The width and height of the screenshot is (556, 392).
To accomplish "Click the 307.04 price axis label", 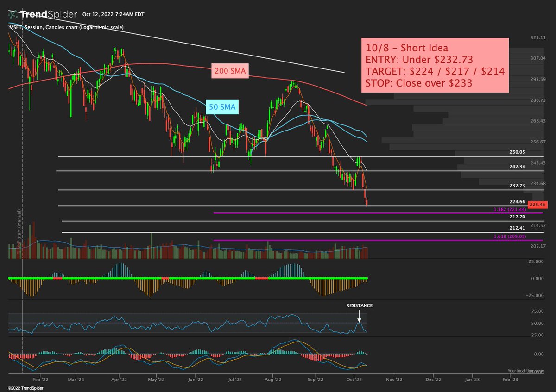I will point(537,58).
